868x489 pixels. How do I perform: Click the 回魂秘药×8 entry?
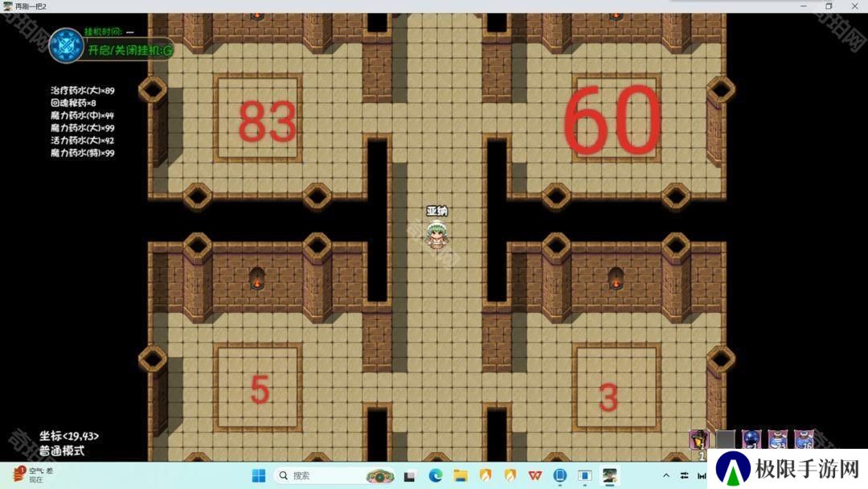pos(73,103)
